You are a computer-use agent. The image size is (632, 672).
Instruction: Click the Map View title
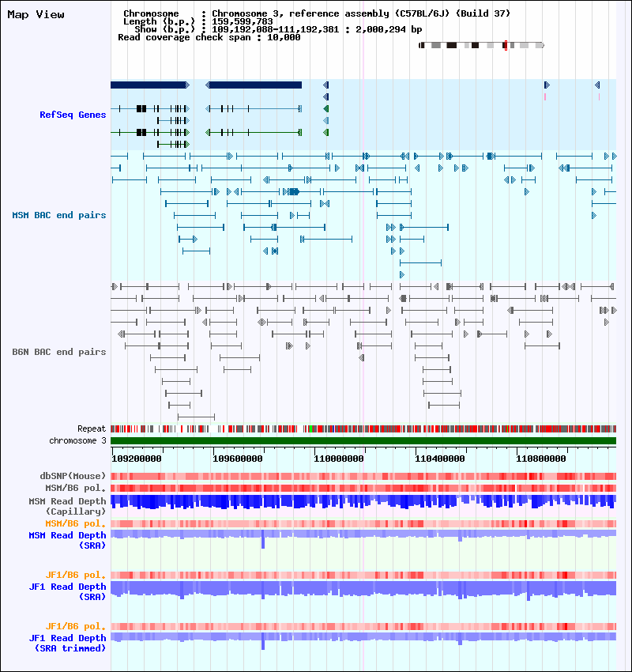click(x=36, y=14)
